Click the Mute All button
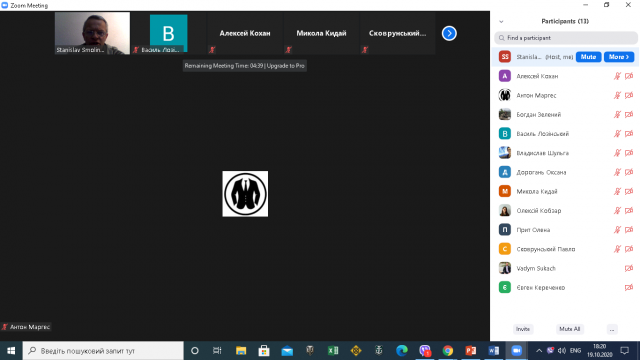The height and width of the screenshot is (360, 640). 569,329
